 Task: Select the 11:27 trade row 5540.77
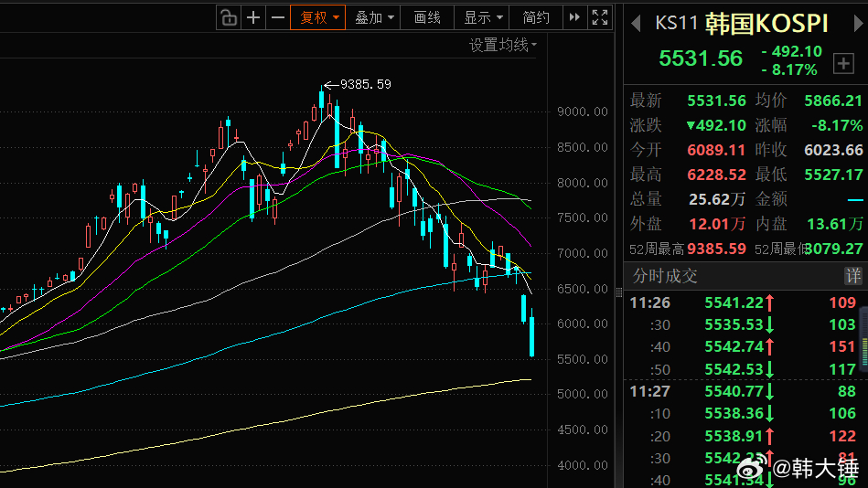tap(743, 392)
